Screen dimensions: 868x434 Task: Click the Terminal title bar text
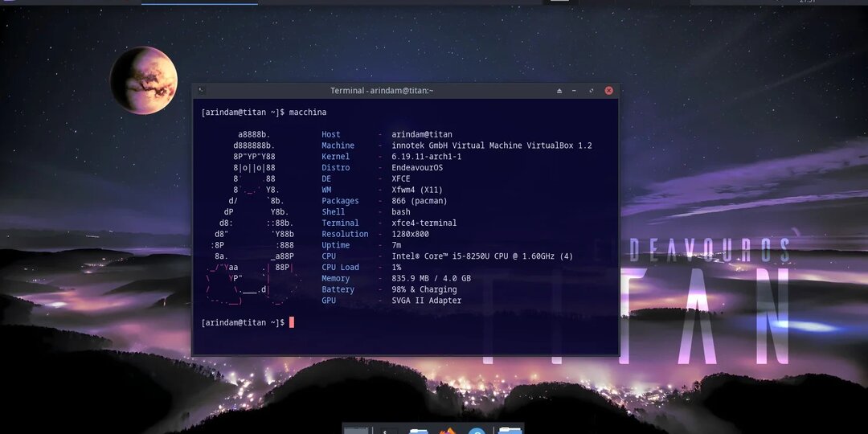382,90
